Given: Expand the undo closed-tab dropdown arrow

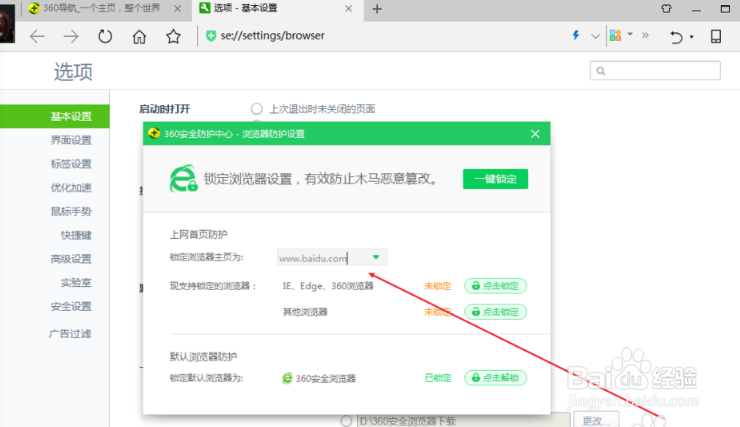Looking at the screenshot, I should (x=692, y=37).
